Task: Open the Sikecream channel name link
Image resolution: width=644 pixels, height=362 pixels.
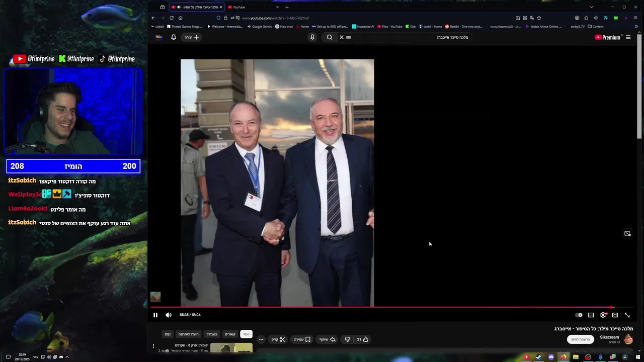Action: (609, 337)
